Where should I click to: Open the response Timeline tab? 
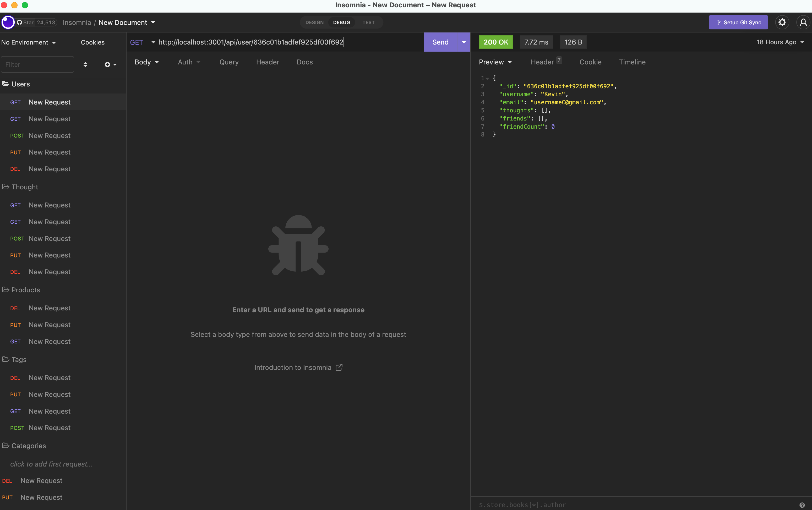pos(632,62)
